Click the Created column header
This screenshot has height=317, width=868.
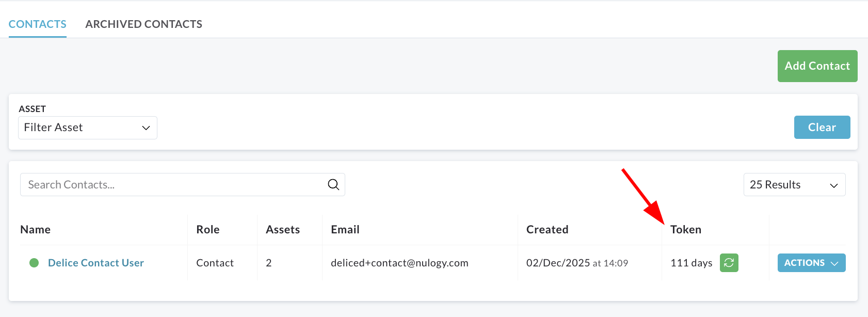(x=547, y=230)
